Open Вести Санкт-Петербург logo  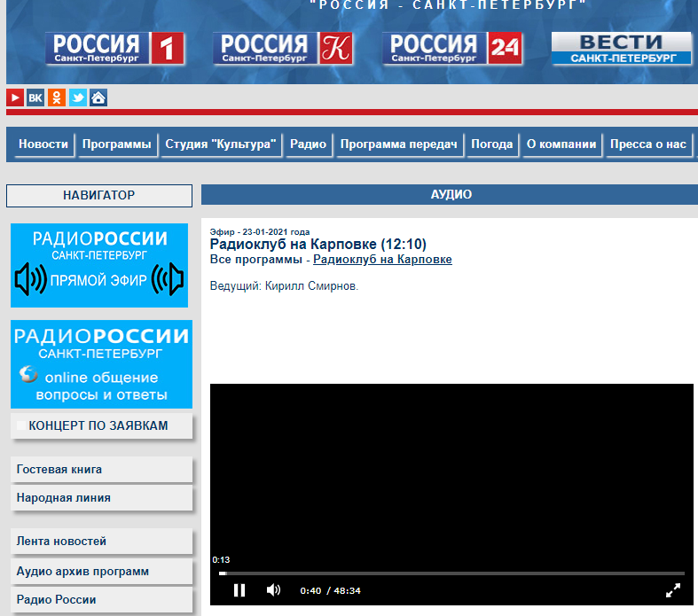click(x=622, y=48)
